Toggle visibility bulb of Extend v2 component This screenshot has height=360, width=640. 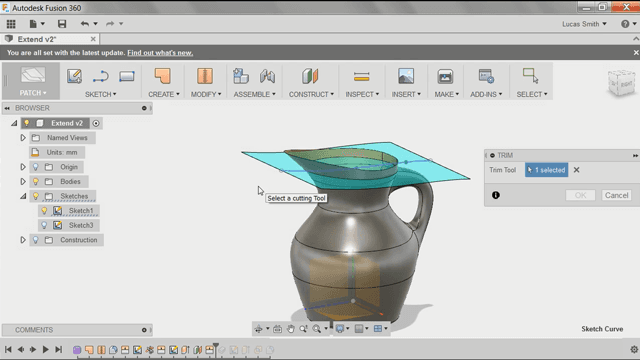tap(27, 123)
